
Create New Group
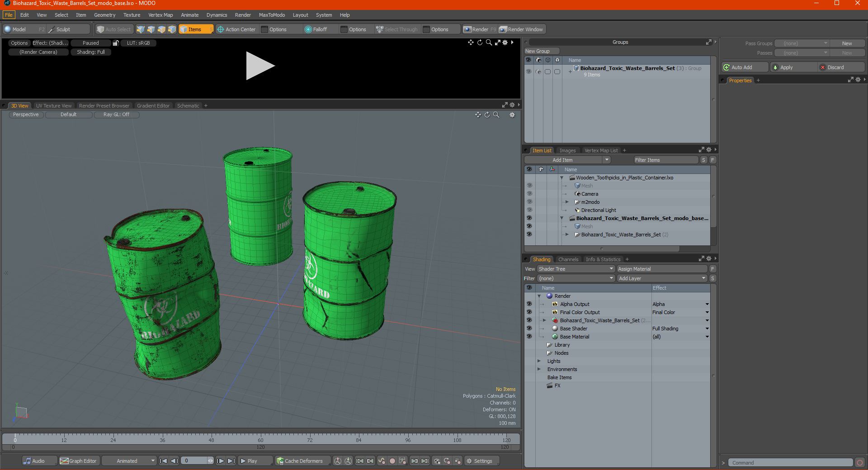pos(542,51)
